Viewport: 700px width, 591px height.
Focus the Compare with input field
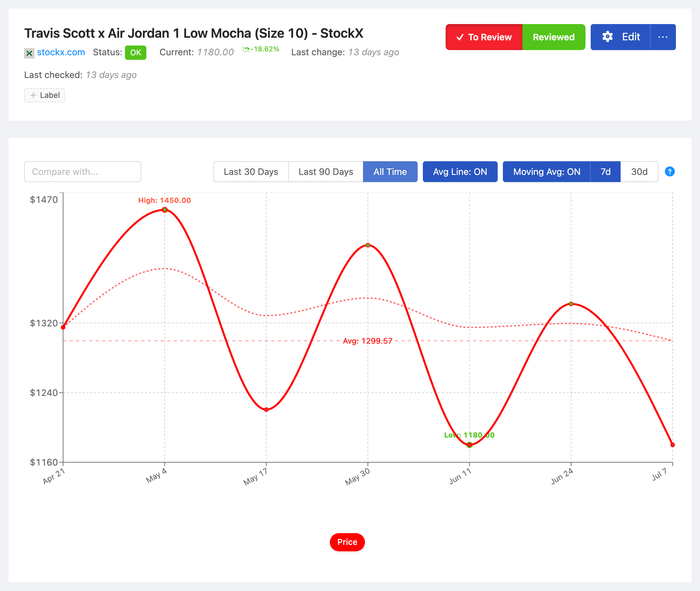83,172
